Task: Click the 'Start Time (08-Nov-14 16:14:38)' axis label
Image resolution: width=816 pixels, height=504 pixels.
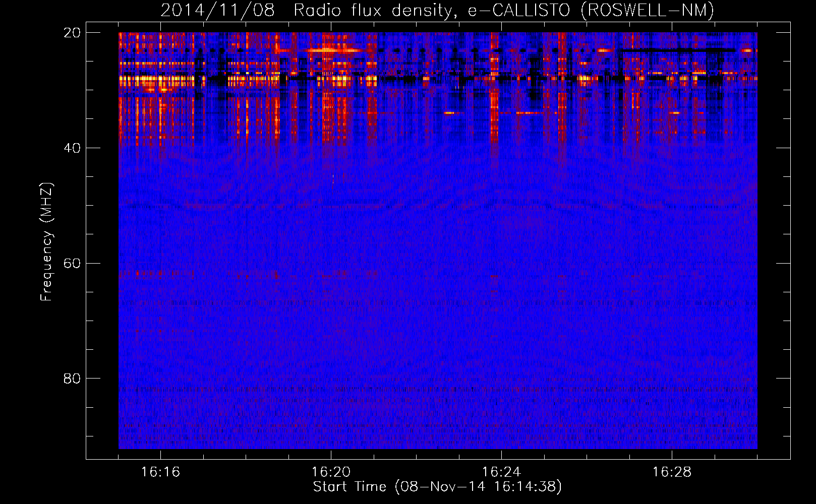Action: (437, 487)
